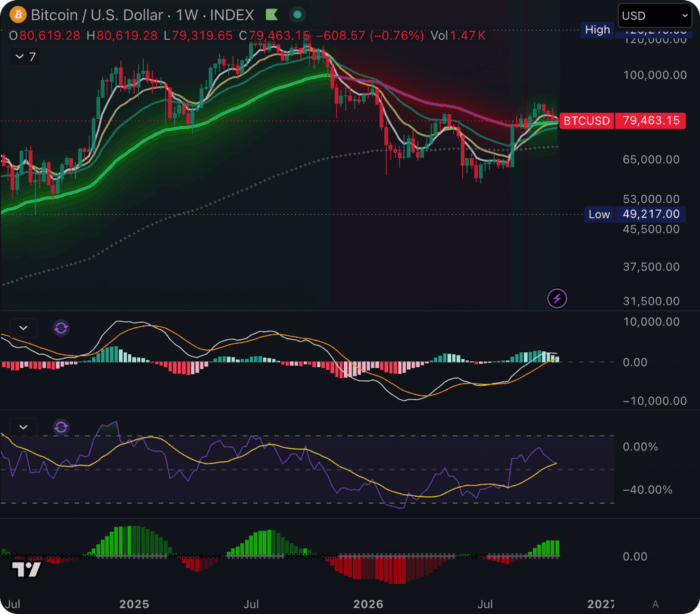Collapse the RSI pane legend chevron

click(x=23, y=427)
